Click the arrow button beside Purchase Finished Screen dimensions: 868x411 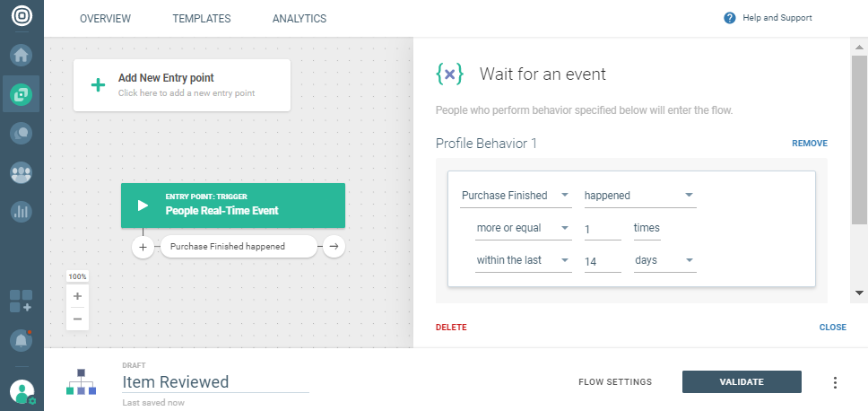click(334, 247)
